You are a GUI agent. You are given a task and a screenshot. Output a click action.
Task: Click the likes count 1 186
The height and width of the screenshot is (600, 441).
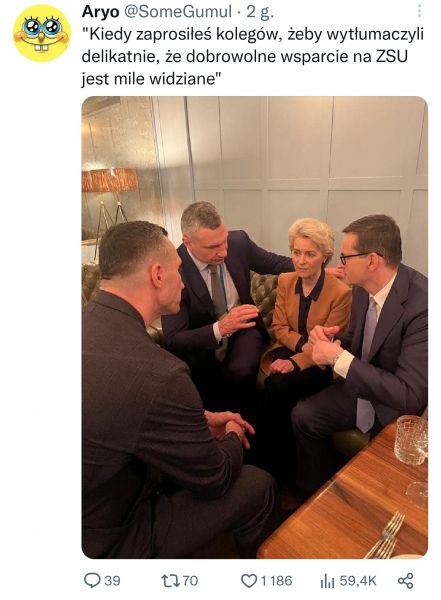tap(276, 581)
